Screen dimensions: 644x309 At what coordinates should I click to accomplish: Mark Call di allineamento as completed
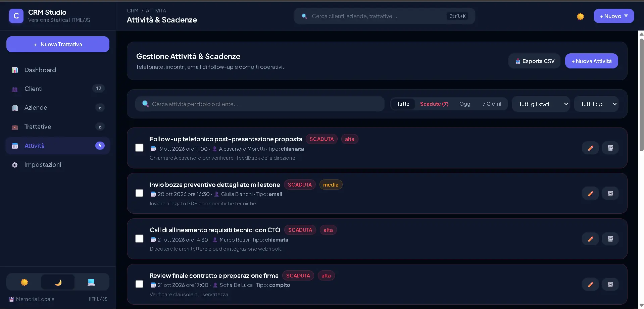(139, 239)
